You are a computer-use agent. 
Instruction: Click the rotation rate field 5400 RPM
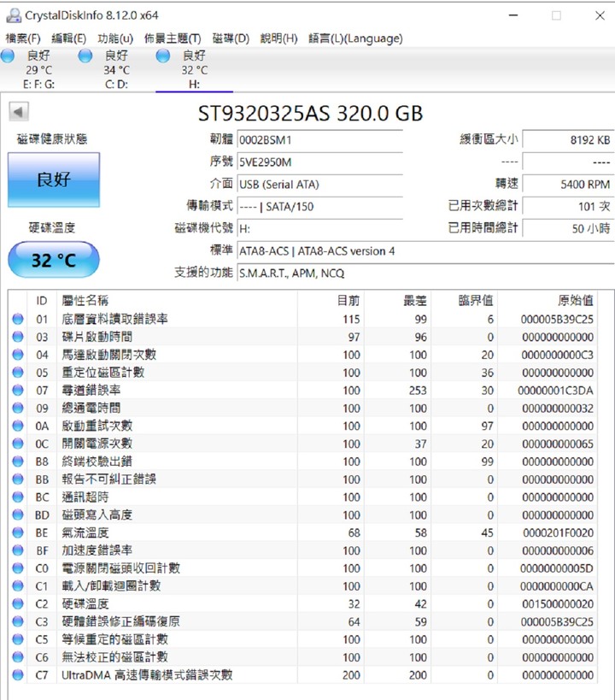568,185
